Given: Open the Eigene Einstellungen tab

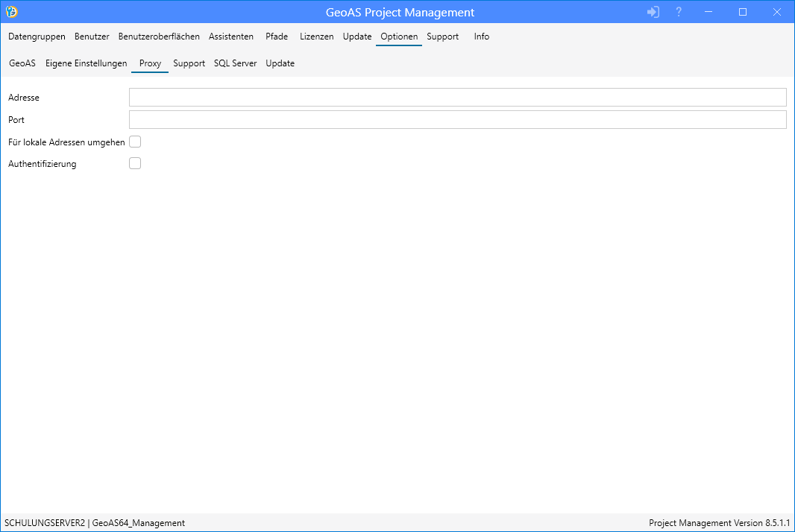Looking at the screenshot, I should (87, 63).
